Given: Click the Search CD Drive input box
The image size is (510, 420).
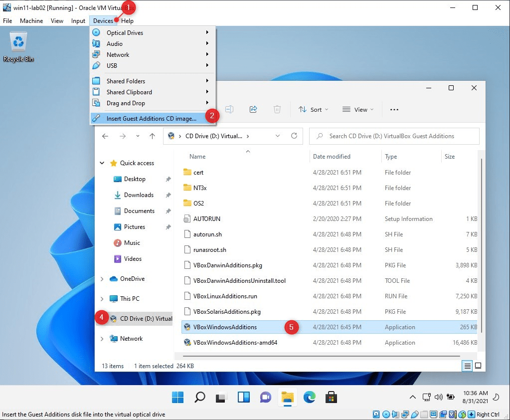Looking at the screenshot, I should (x=394, y=136).
